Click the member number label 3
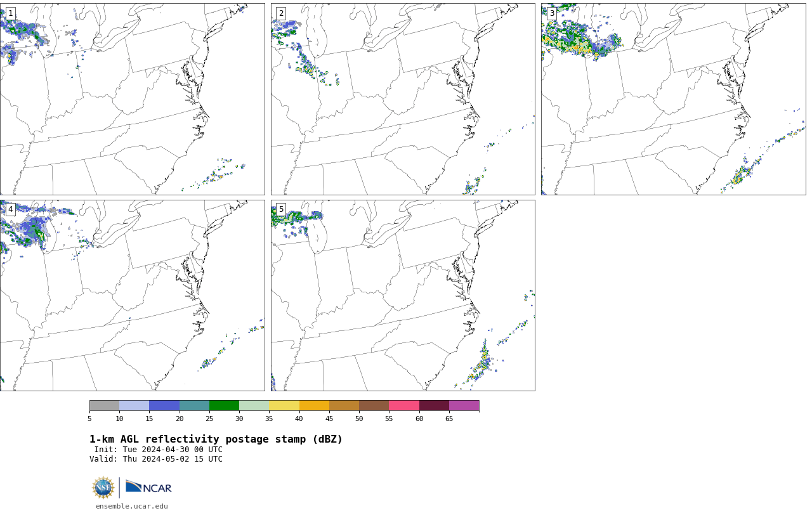 [x=551, y=13]
